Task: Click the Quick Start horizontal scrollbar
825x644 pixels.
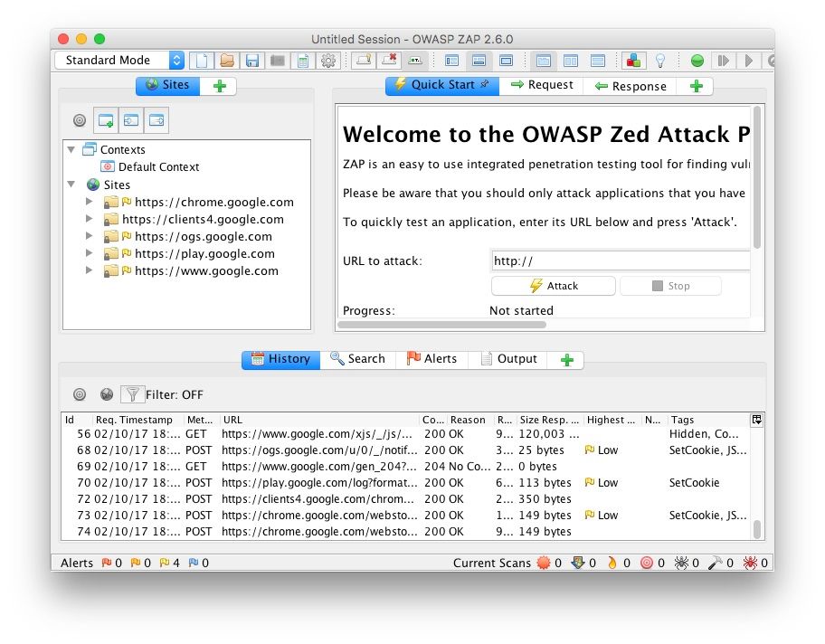Action: pos(442,325)
